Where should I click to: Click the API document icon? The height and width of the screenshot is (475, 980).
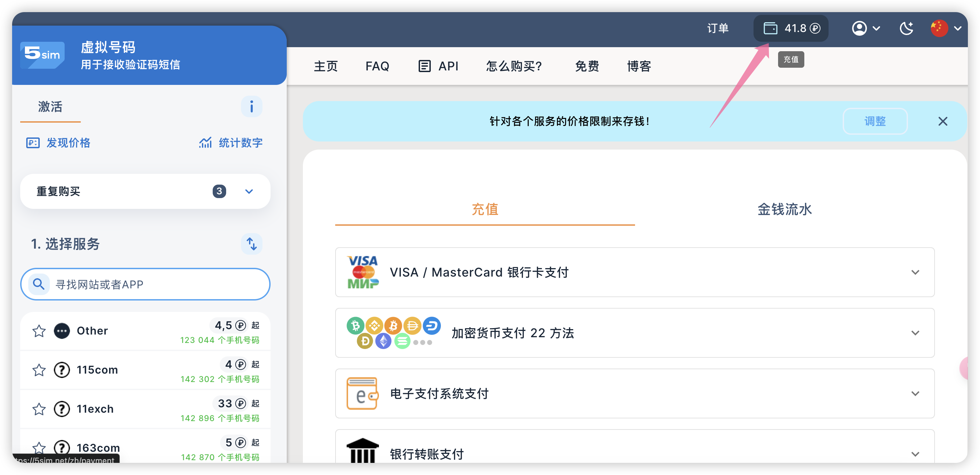(425, 66)
